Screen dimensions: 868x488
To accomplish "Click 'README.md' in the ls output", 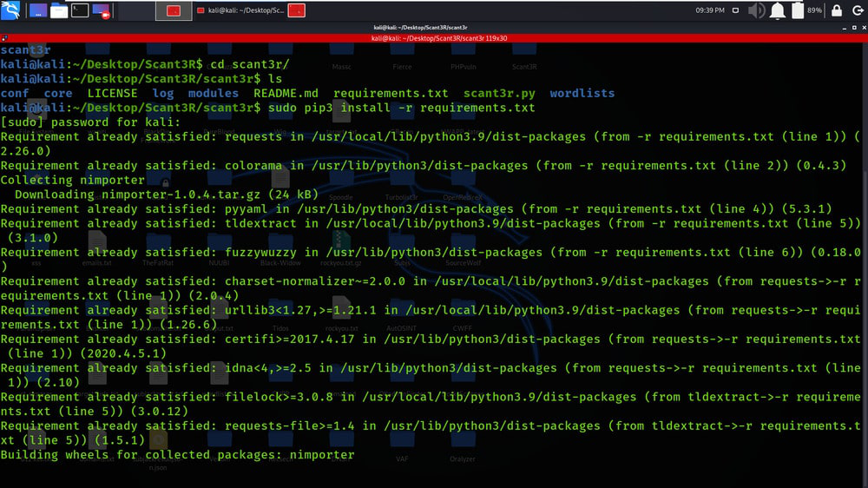I will [286, 93].
